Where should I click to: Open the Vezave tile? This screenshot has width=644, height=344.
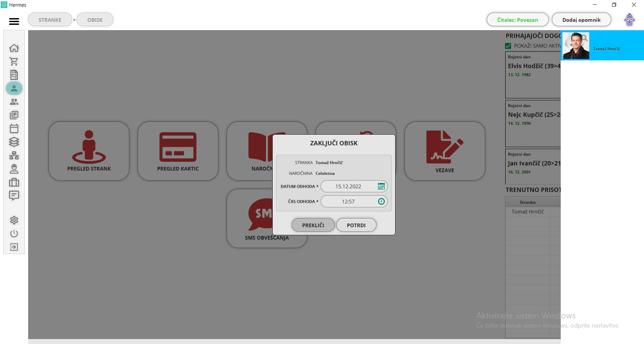click(x=445, y=151)
